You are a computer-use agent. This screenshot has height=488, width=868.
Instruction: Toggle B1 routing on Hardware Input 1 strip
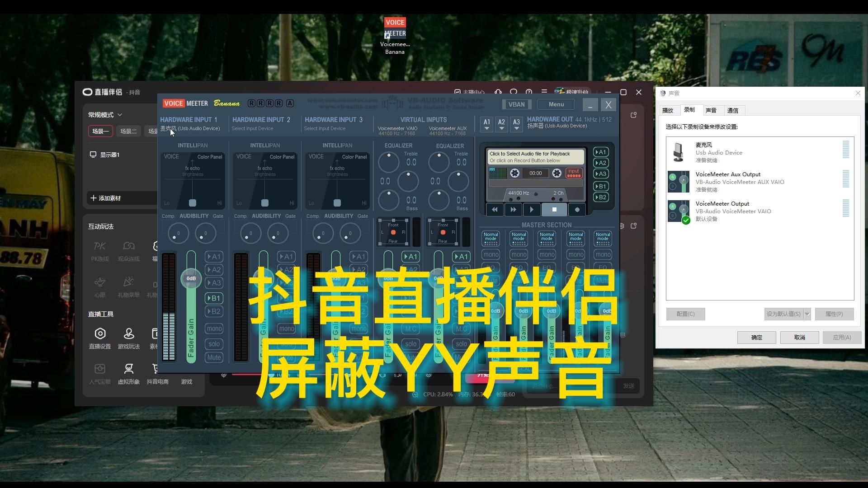[214, 298]
